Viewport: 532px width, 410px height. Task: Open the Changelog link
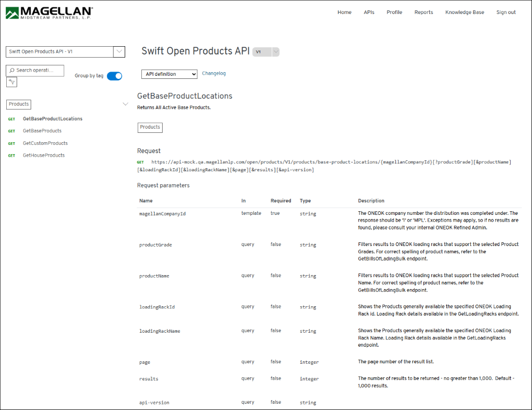point(214,74)
